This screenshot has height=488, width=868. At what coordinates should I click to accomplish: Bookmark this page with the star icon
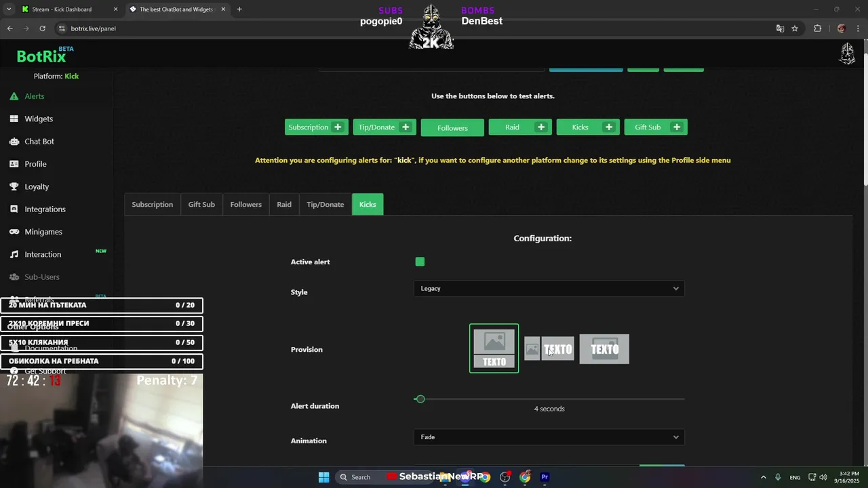[x=795, y=28]
